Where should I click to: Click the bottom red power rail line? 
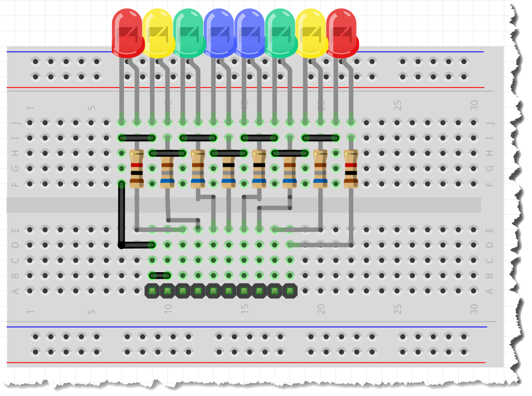click(x=246, y=363)
